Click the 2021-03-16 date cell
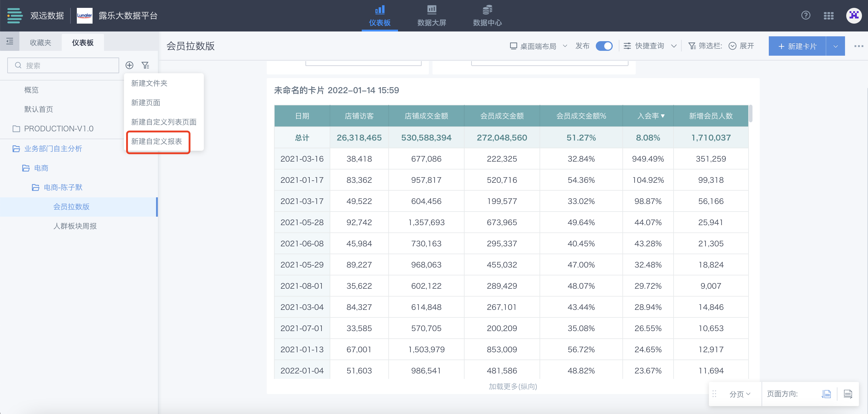This screenshot has height=414, width=868. [x=302, y=159]
